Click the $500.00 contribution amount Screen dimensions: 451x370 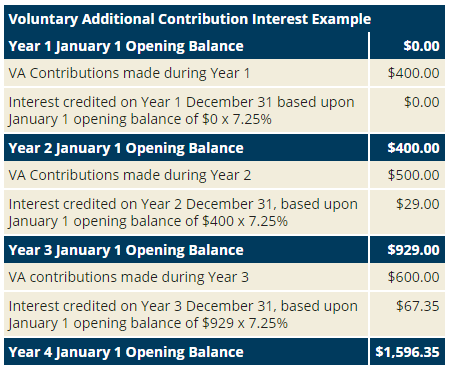pos(414,175)
